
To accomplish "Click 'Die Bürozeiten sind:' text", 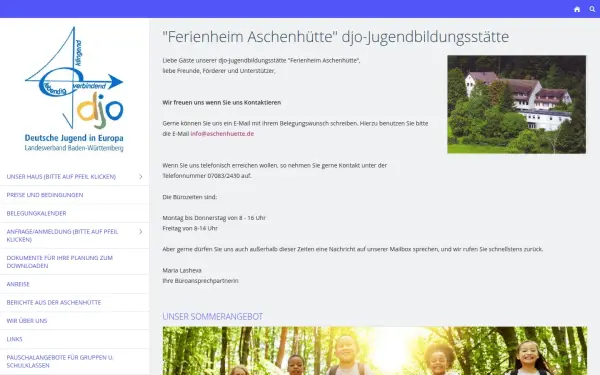I will coord(190,197).
